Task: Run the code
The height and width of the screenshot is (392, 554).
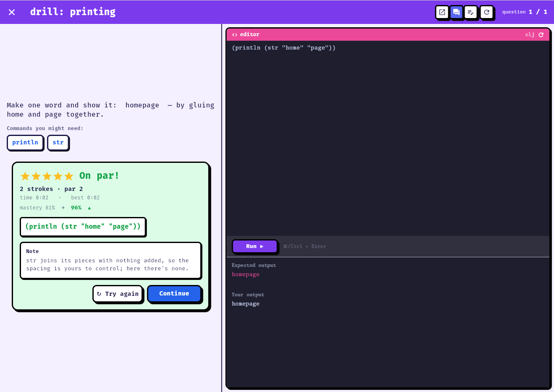Action: [x=255, y=246]
